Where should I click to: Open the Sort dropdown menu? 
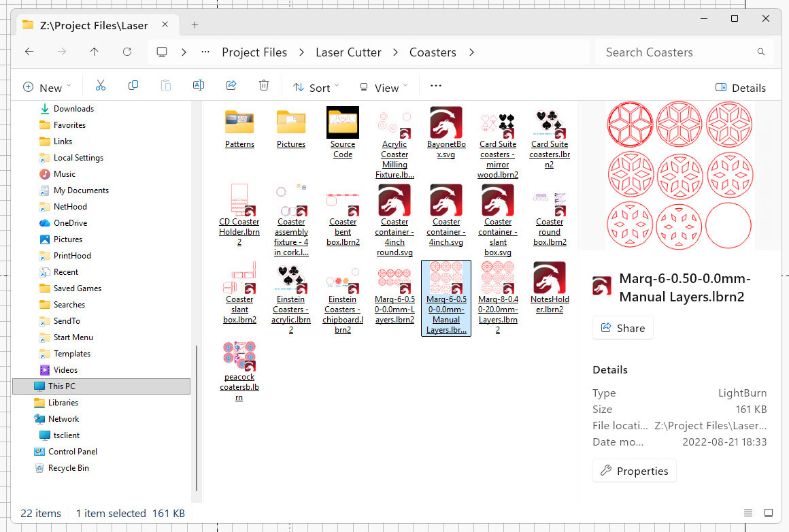(x=316, y=88)
